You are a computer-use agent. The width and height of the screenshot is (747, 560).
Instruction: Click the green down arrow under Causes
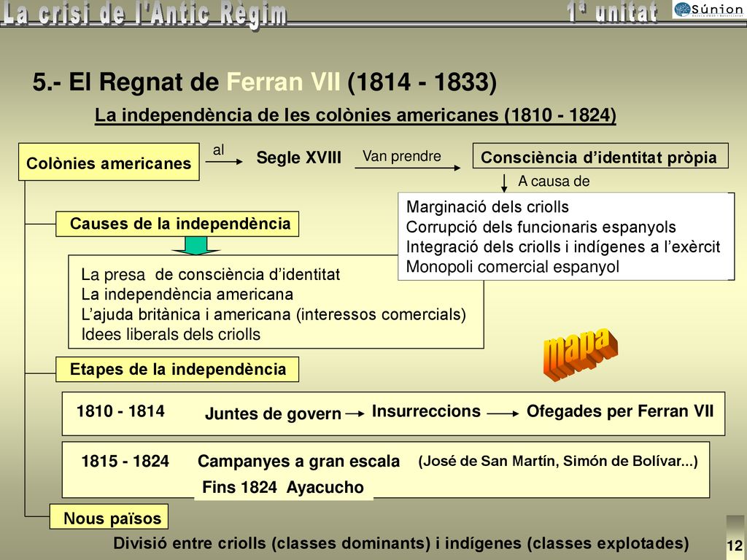[x=196, y=246]
